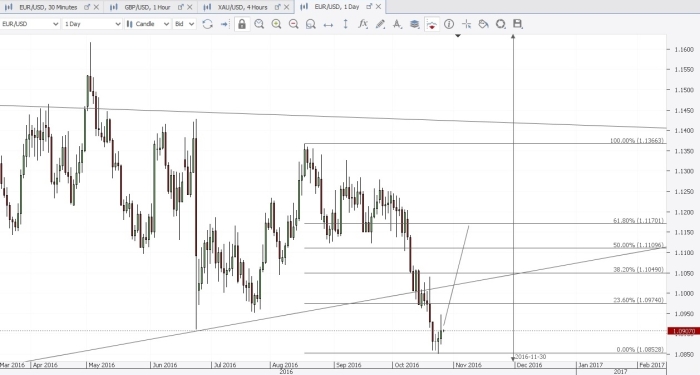Change the Candle chart type dropdown
Viewport: 700px width, 375px height.
click(147, 24)
